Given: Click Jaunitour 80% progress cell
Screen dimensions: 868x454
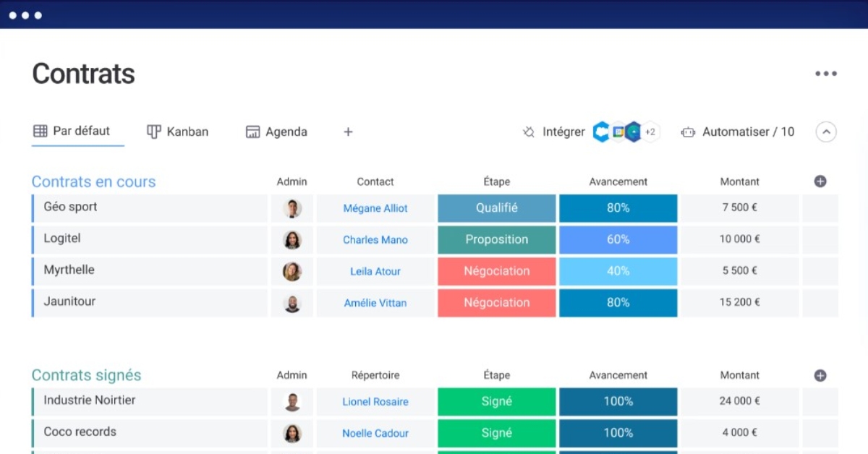Looking at the screenshot, I should coord(618,304).
